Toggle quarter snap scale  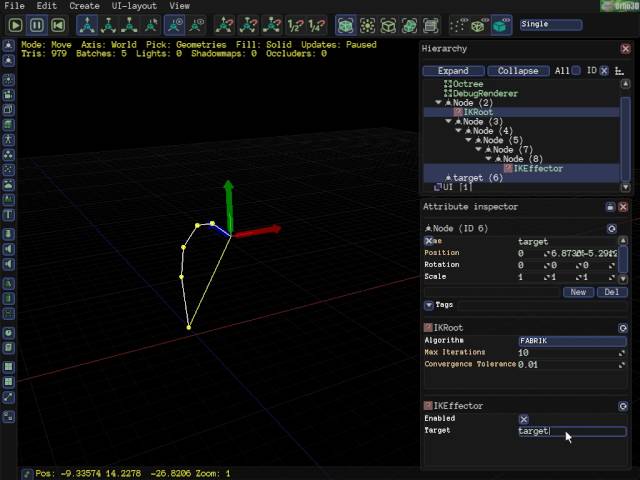317,25
